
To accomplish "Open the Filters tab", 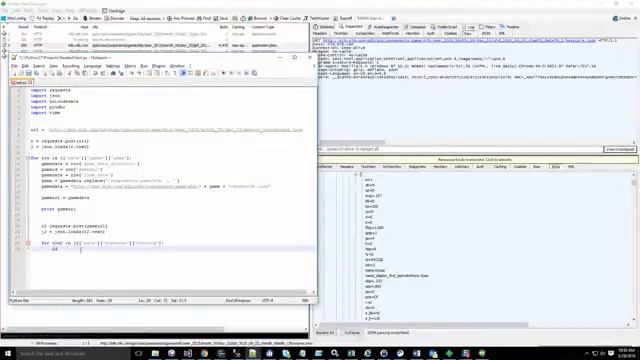I will pos(487,27).
